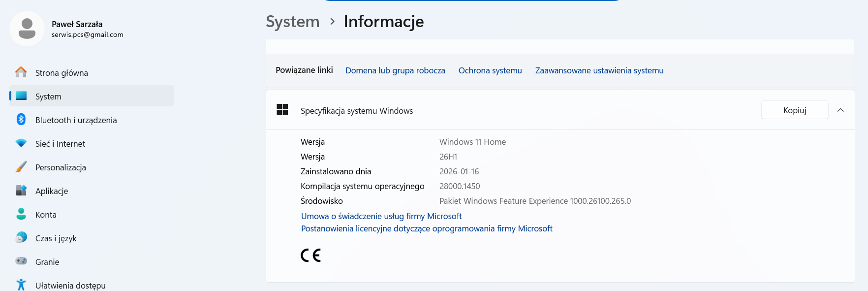
Task: Click the Personalizacja paintbrush icon
Action: 21,167
